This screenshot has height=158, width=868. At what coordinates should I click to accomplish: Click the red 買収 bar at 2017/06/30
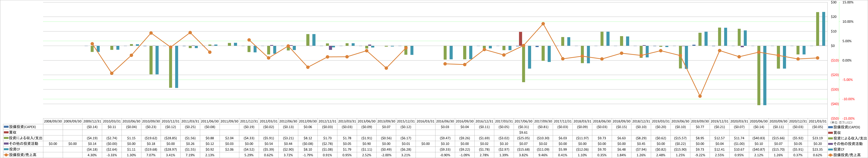(x=521, y=39)
